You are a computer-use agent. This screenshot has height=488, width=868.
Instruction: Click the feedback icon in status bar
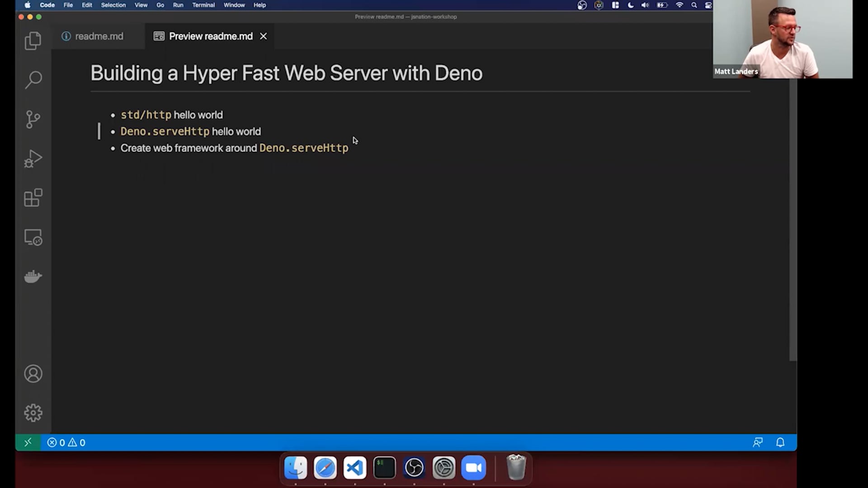click(x=758, y=442)
